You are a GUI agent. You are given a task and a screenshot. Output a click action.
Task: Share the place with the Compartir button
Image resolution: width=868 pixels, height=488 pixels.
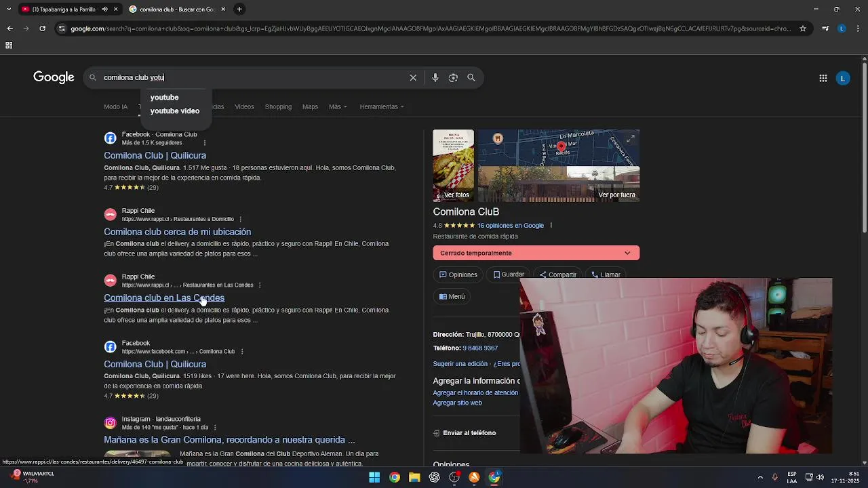pos(557,274)
